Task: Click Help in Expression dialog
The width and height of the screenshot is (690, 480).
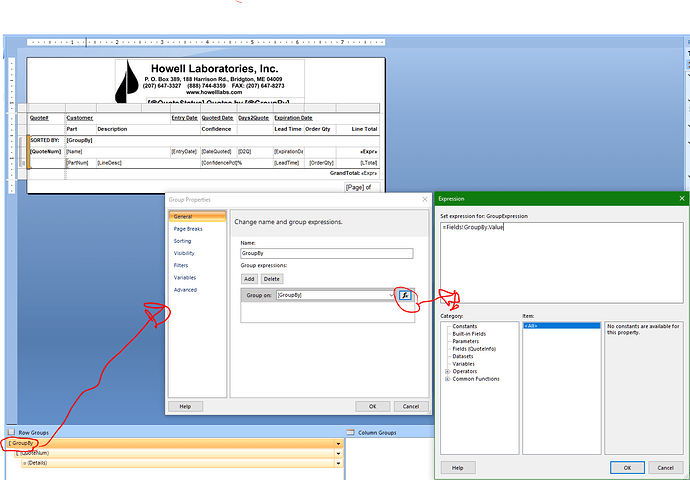Action: [x=458, y=468]
